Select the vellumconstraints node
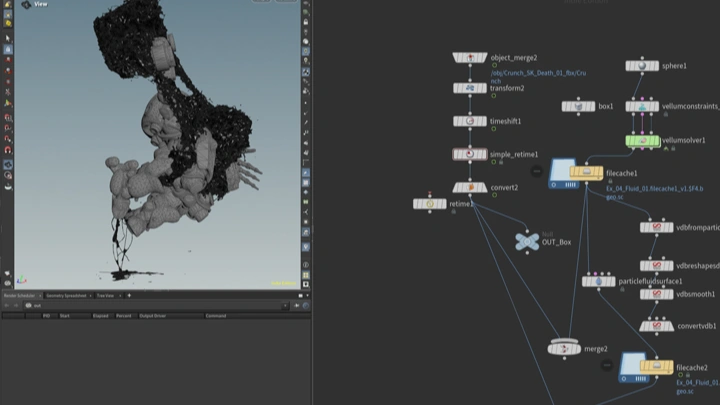The image size is (720, 405). 642,107
